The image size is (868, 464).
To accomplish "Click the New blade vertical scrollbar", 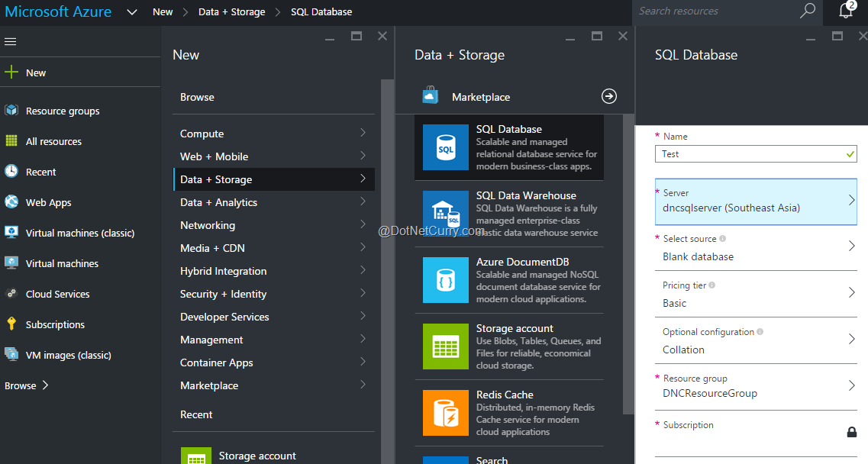I will (388, 272).
